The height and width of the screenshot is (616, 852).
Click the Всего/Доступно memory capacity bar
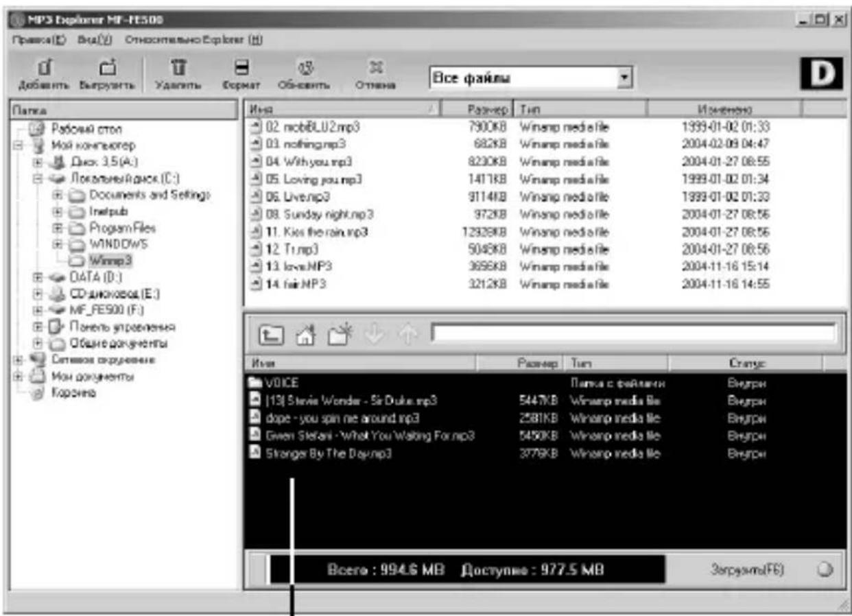466,570
